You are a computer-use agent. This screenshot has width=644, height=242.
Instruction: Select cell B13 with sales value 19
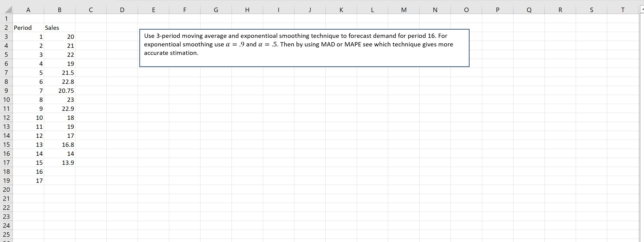pos(59,126)
